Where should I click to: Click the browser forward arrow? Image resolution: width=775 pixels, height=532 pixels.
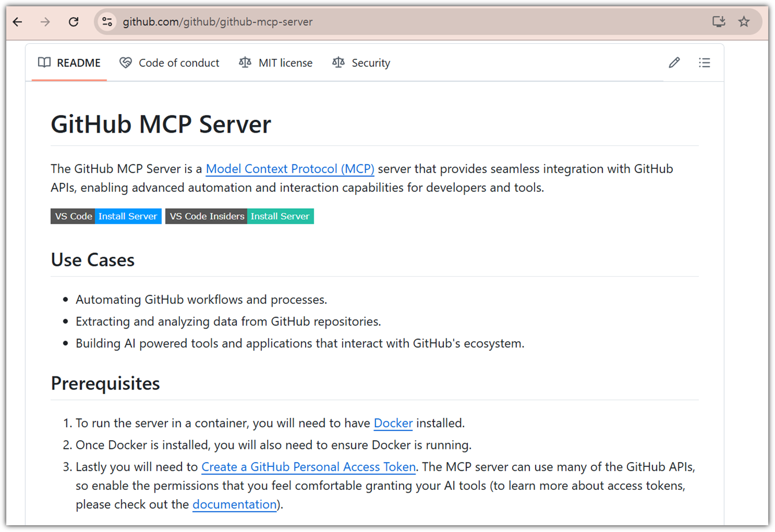(x=45, y=22)
